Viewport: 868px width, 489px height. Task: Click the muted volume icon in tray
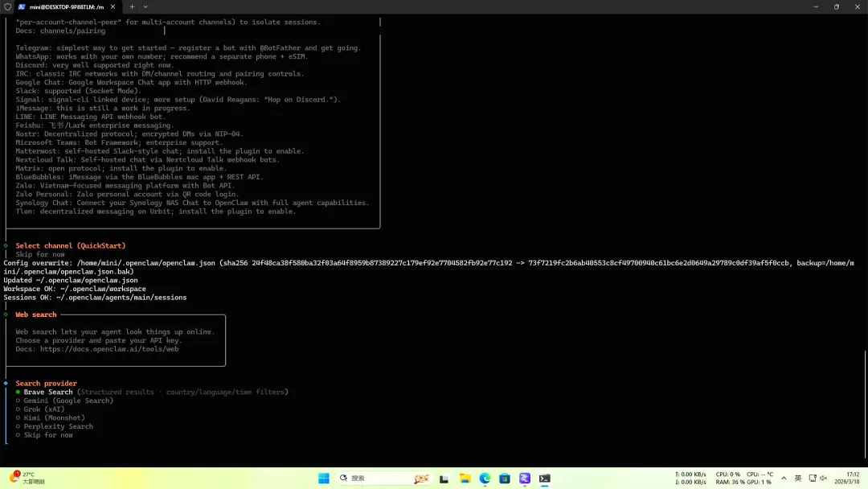823,478
